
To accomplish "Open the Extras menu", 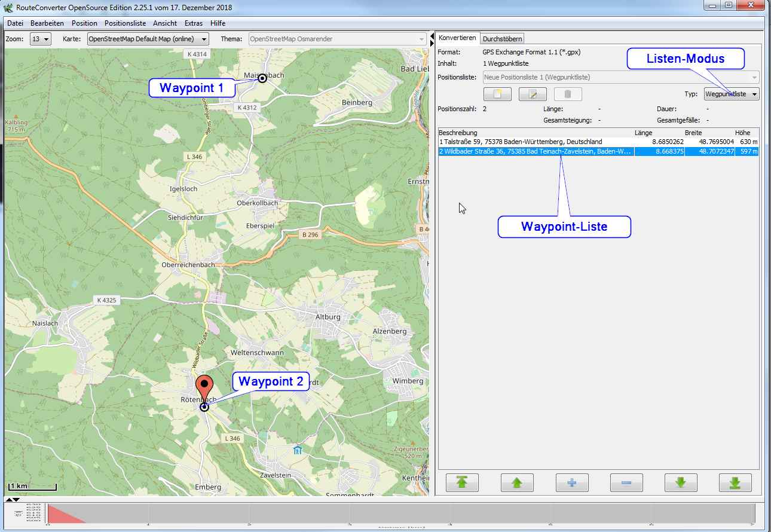I will (194, 23).
